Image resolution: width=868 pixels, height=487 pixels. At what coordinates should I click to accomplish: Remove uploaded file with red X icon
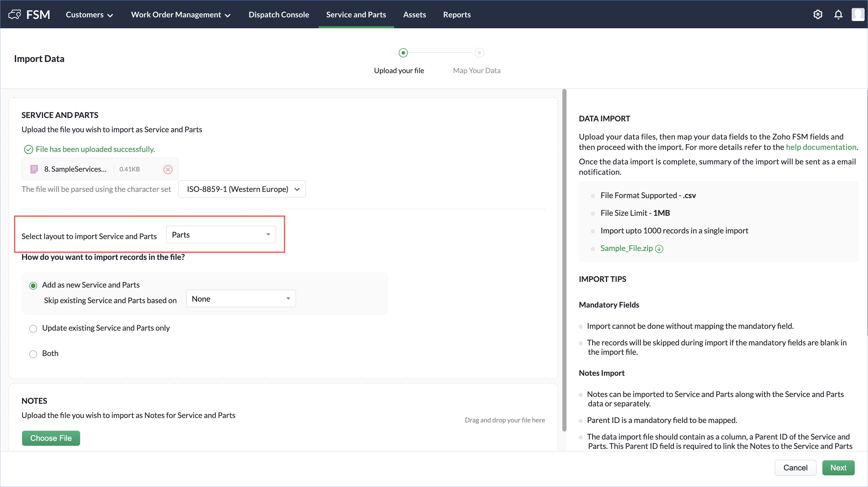(168, 169)
